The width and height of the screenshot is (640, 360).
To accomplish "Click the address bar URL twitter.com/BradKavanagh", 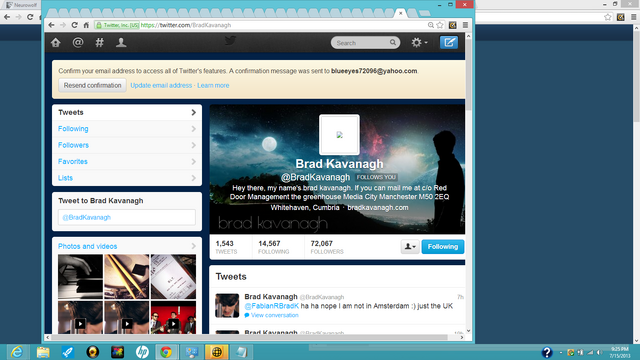I will tap(186, 25).
